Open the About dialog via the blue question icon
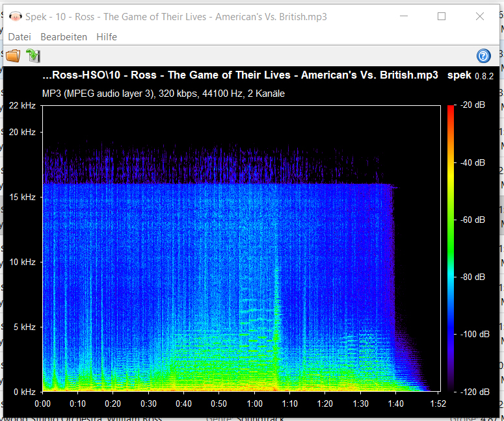The width and height of the screenshot is (504, 421). 483,56
